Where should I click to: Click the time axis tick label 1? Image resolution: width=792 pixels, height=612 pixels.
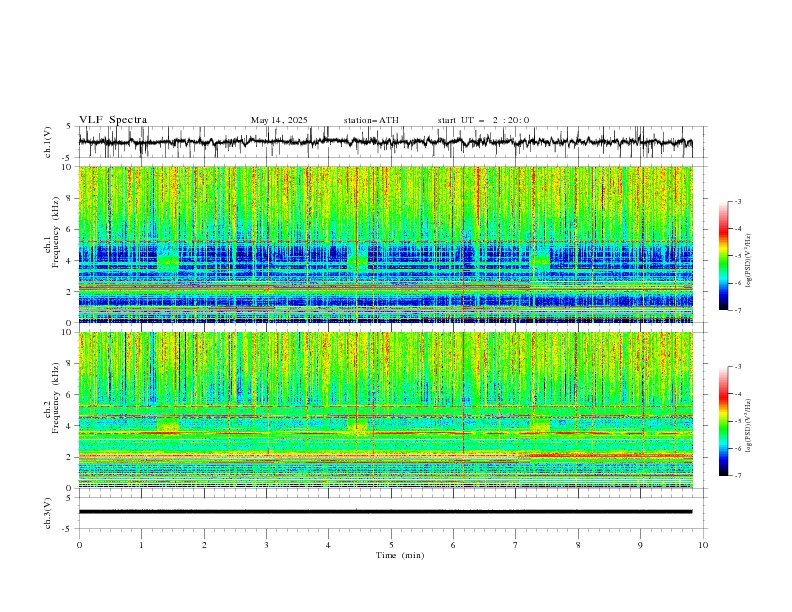coord(141,545)
